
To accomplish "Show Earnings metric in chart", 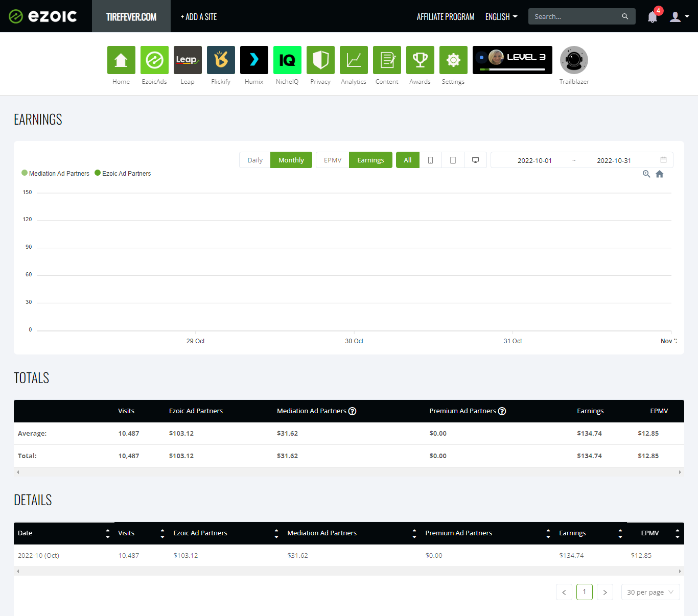I will [370, 160].
